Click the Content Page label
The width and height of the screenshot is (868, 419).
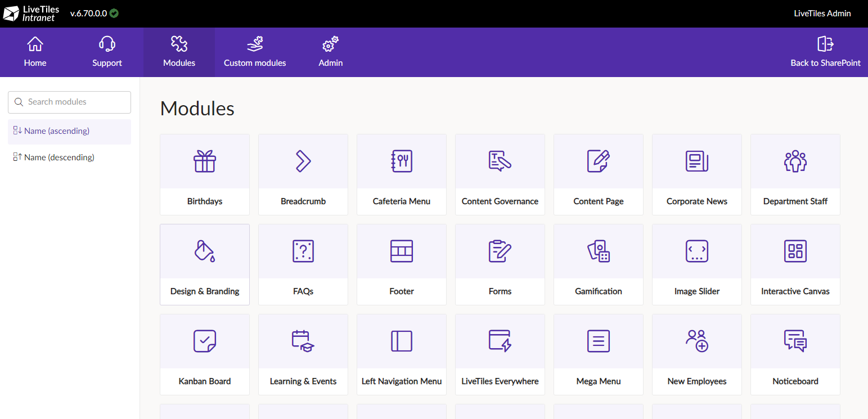tap(599, 201)
